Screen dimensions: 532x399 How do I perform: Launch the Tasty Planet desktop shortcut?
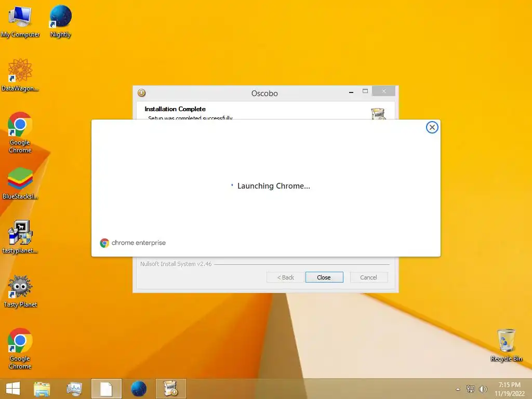[x=20, y=291]
